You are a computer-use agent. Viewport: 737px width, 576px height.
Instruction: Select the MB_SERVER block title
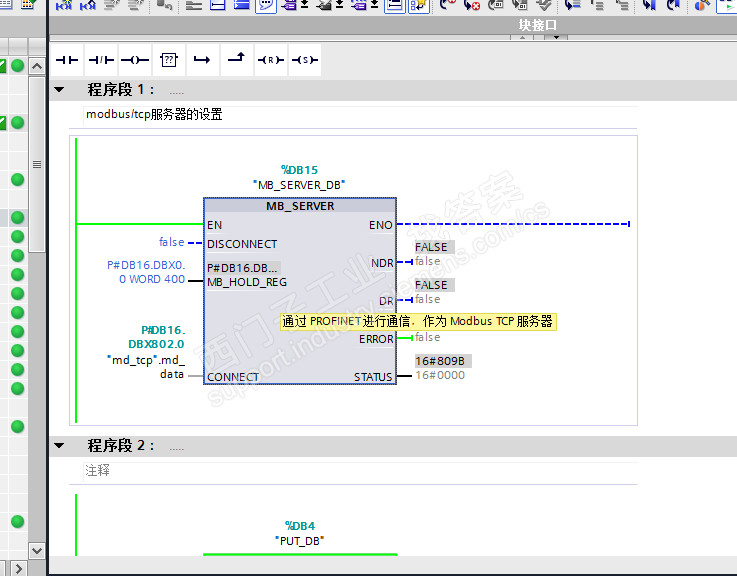pyautogui.click(x=300, y=206)
